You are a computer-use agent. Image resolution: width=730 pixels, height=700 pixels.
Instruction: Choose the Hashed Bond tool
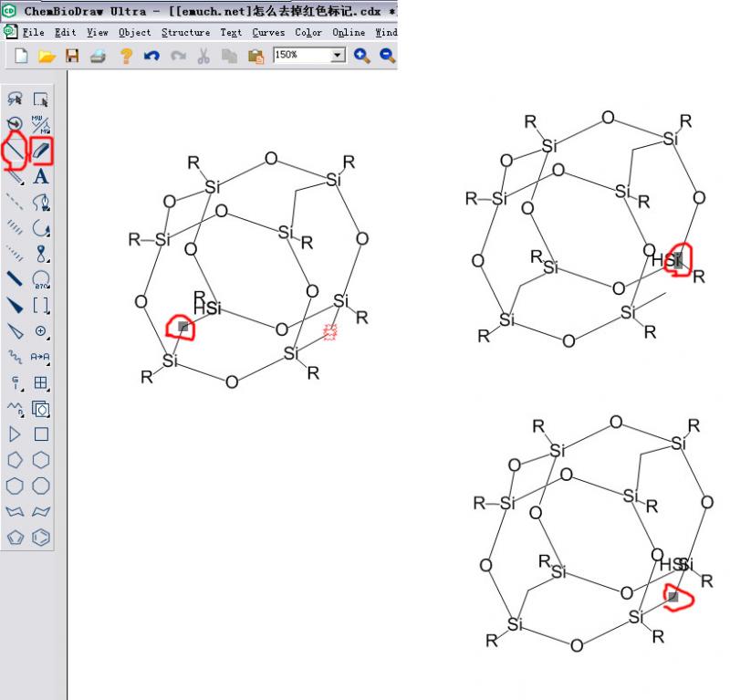[16, 228]
